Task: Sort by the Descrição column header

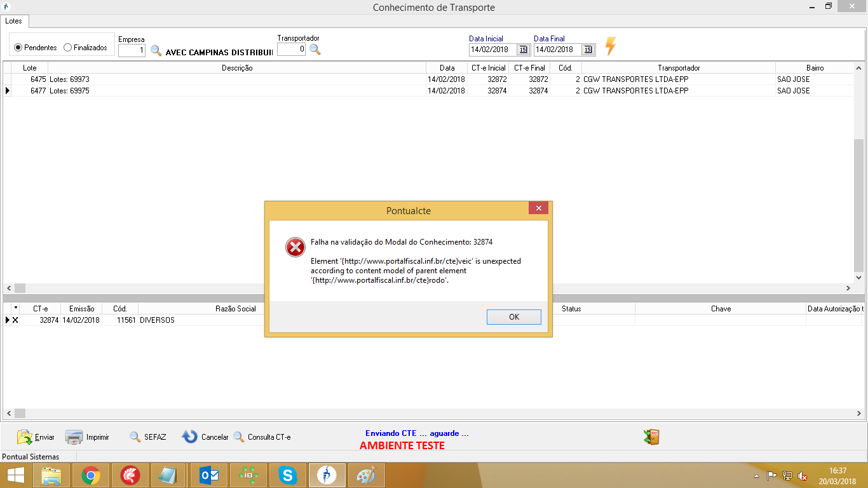Action: (237, 68)
